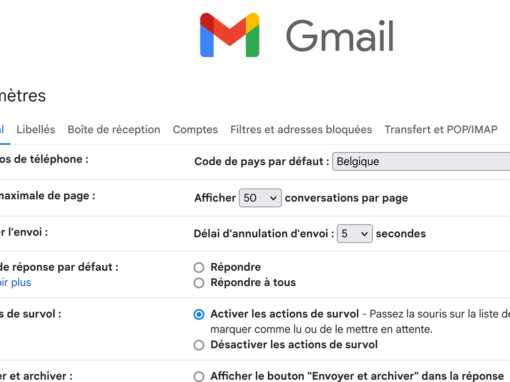The height and width of the screenshot is (382, 510).
Task: Open Filtres et adresses bloquées tab
Action: (301, 129)
